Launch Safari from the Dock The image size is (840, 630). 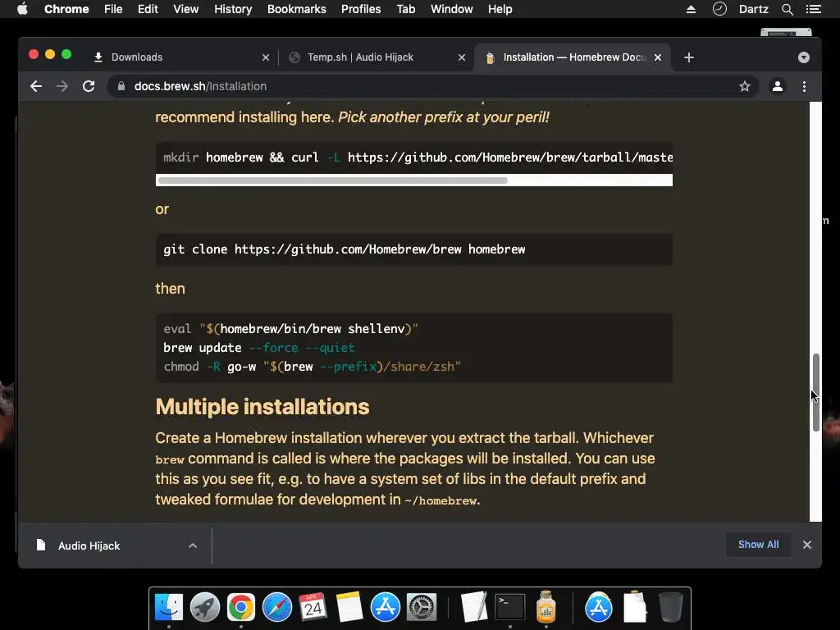[x=277, y=608]
